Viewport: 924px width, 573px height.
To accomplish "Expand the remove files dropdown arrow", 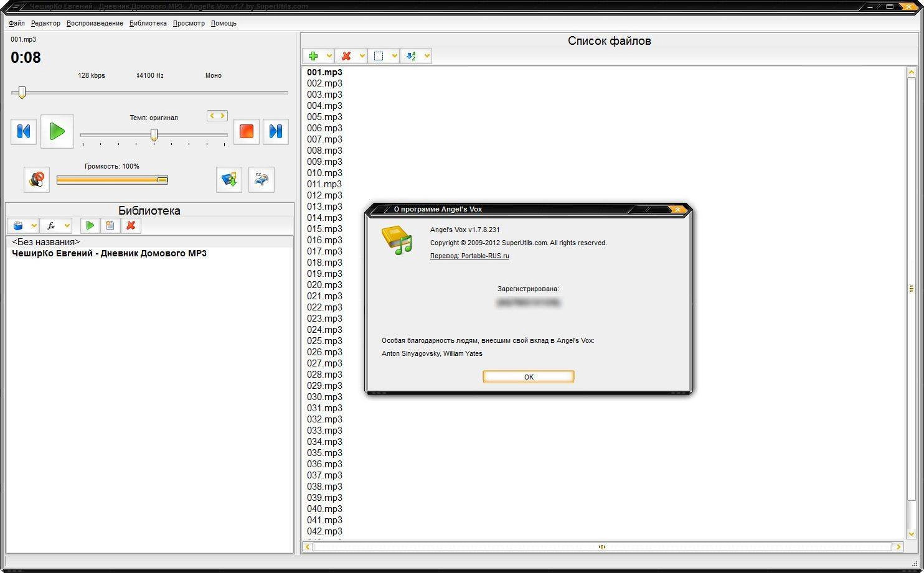I will 362,56.
